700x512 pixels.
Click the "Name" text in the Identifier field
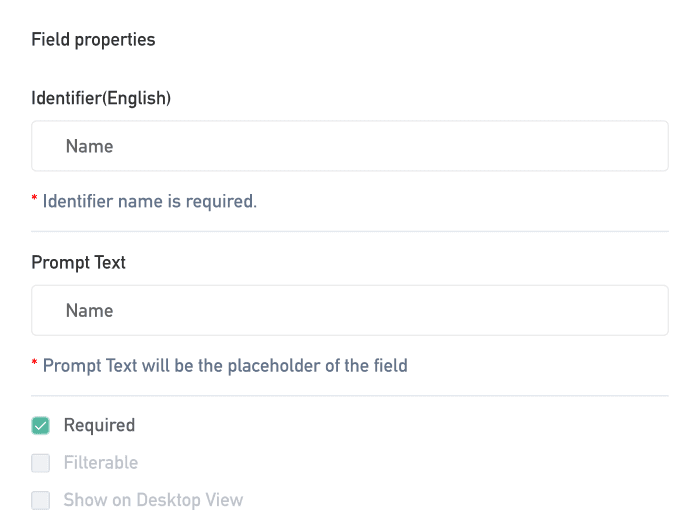(x=89, y=146)
